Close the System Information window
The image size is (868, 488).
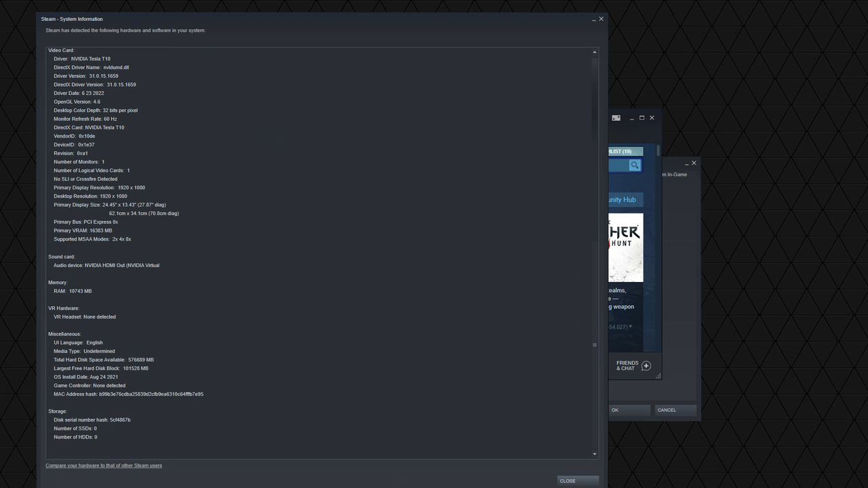click(x=601, y=19)
